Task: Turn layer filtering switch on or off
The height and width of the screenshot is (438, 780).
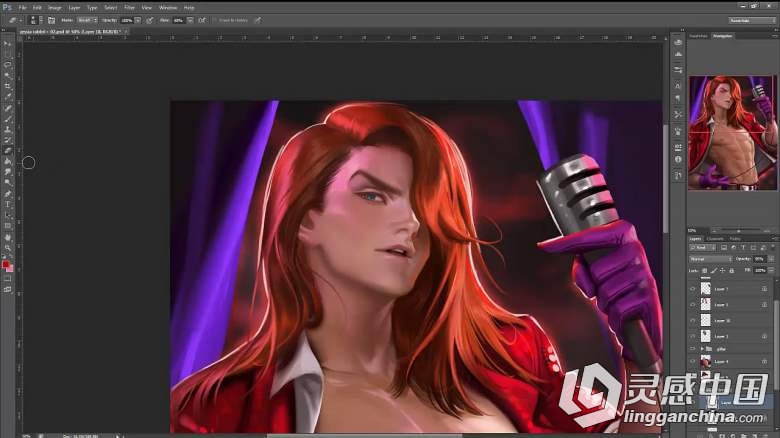Action: click(x=773, y=247)
